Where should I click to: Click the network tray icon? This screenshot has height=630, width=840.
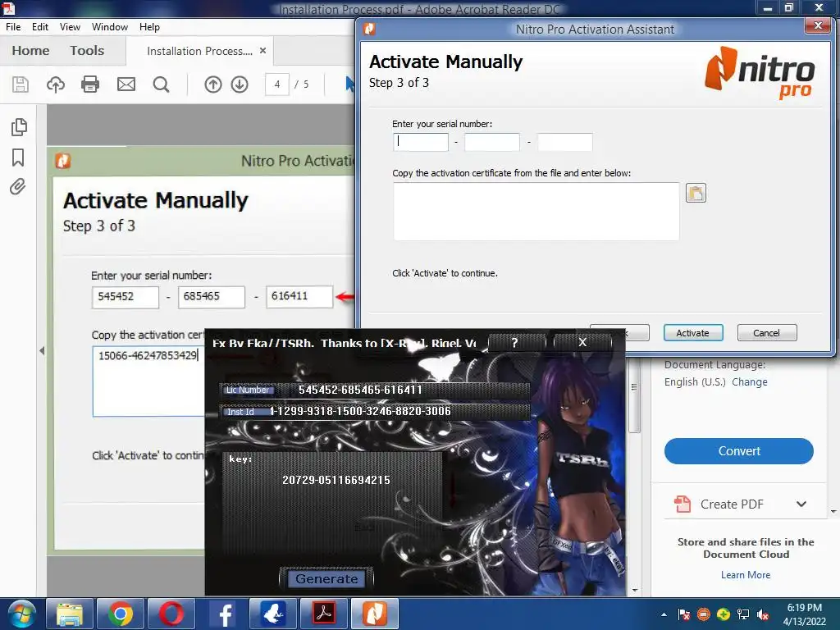click(x=743, y=614)
